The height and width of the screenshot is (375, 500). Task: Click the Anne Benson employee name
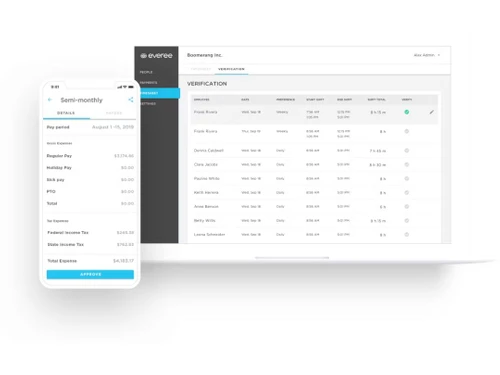206,207
